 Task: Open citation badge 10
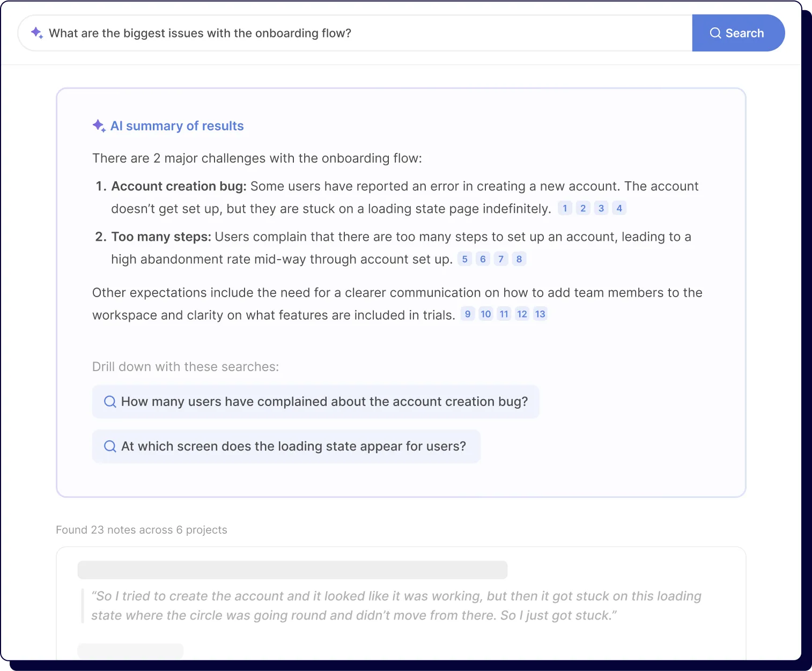point(486,314)
